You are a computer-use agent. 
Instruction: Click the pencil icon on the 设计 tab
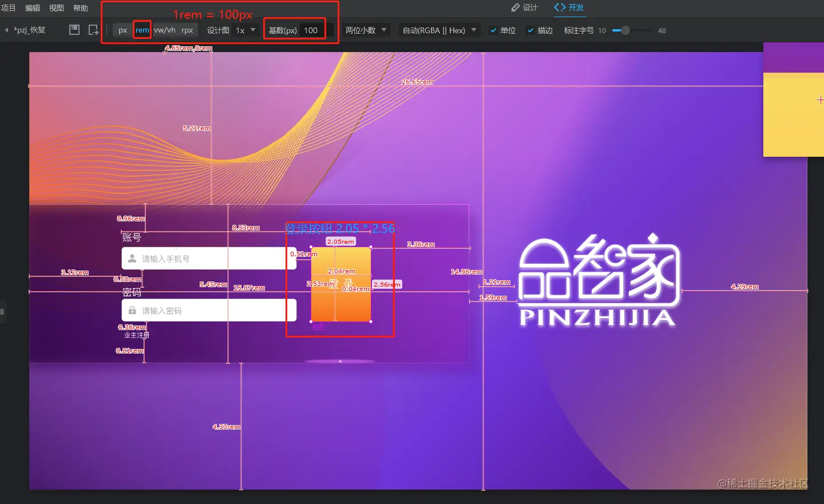pyautogui.click(x=516, y=7)
